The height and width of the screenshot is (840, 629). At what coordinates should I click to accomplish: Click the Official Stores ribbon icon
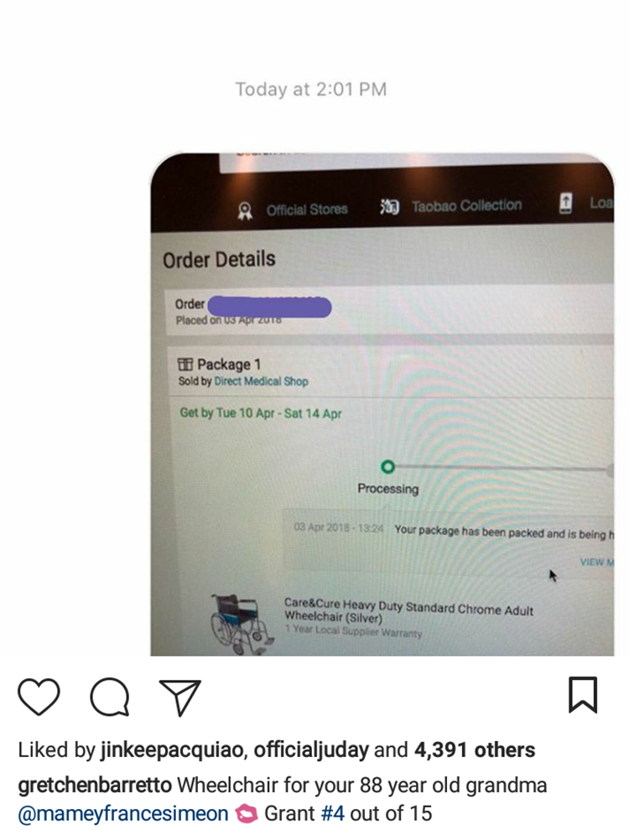tap(245, 210)
